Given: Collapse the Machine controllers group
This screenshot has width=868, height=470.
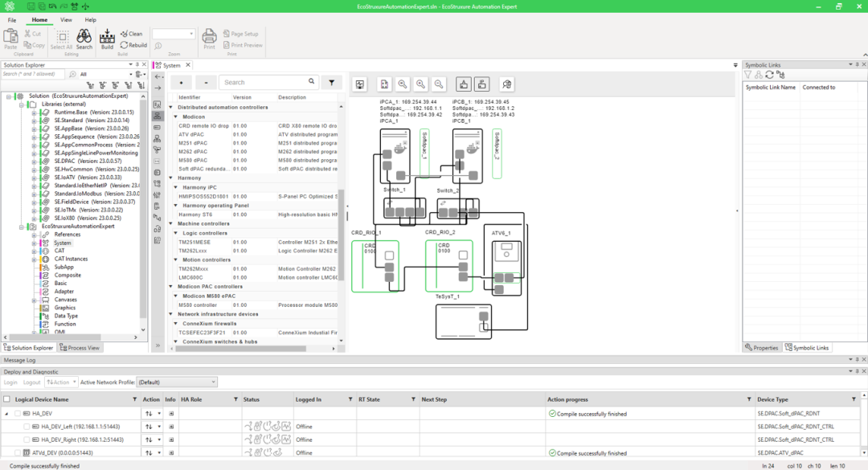Looking at the screenshot, I should coord(170,223).
